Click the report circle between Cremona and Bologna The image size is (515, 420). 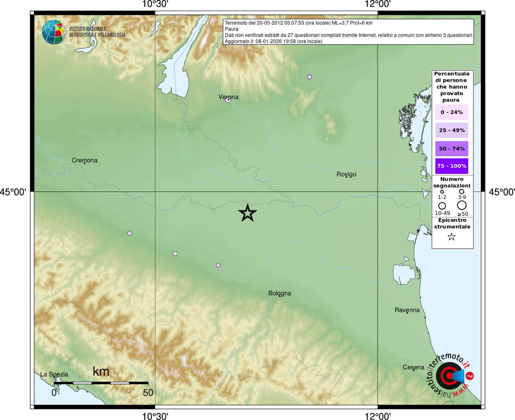pos(175,253)
